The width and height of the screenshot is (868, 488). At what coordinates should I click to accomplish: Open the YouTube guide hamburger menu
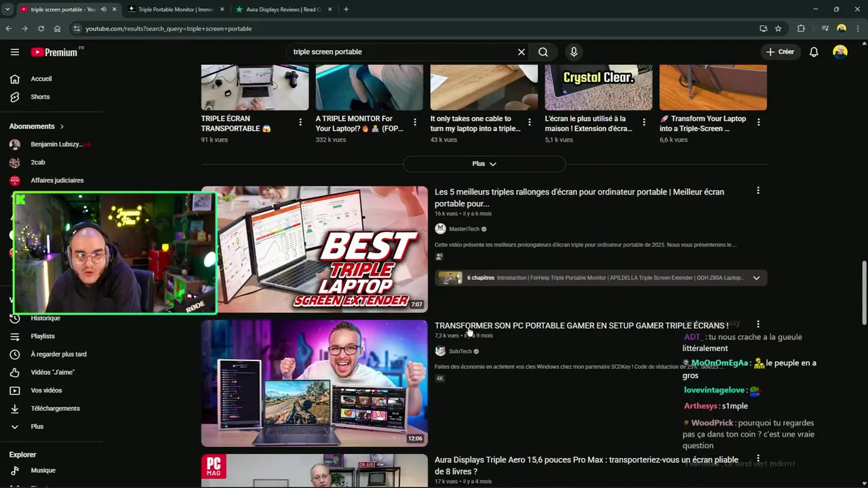click(15, 52)
